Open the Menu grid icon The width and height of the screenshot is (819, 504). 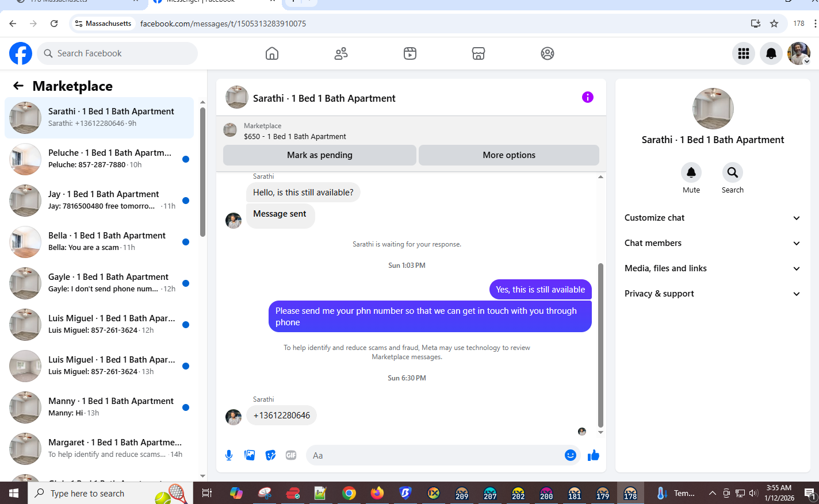click(x=744, y=53)
